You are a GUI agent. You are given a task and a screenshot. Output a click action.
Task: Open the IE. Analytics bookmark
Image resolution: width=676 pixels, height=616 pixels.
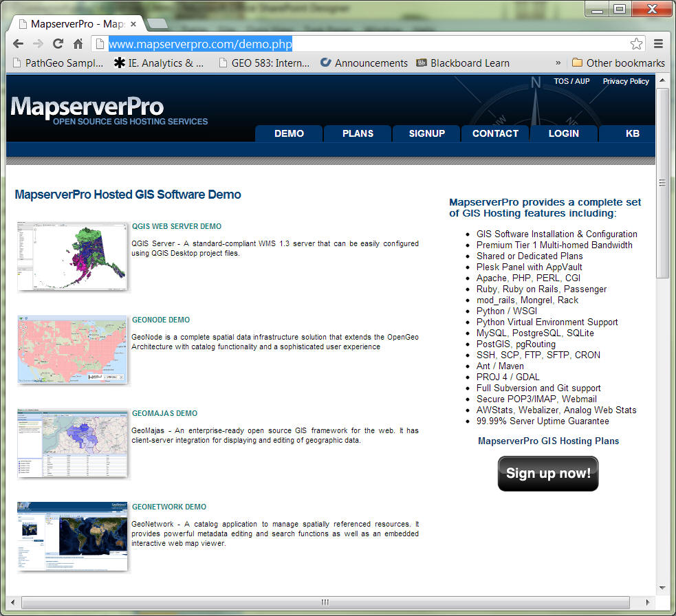(159, 63)
